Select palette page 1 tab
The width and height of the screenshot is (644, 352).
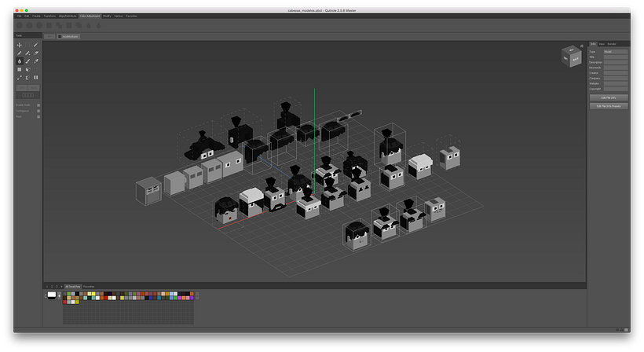pyautogui.click(x=47, y=286)
